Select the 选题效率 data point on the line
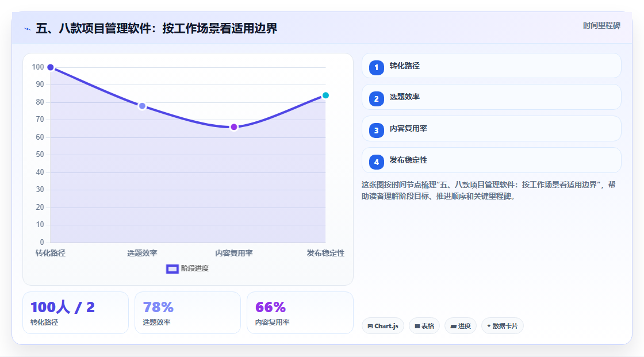This screenshot has width=644, height=357. pyautogui.click(x=142, y=106)
